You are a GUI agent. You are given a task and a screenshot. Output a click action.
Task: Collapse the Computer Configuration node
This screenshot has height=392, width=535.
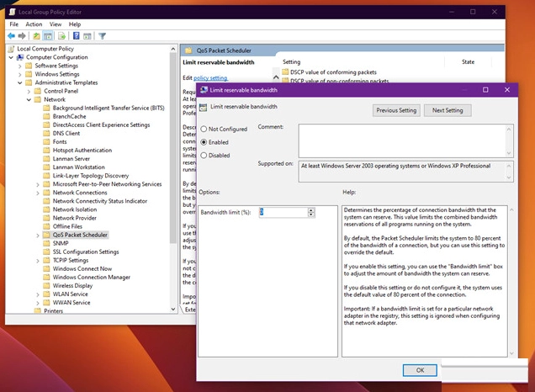[x=11, y=57]
